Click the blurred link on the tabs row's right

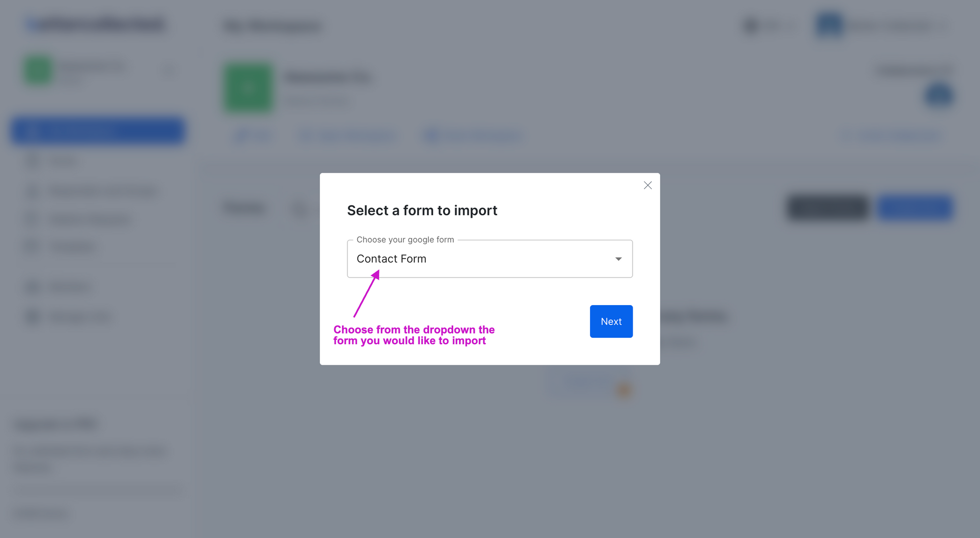point(891,135)
